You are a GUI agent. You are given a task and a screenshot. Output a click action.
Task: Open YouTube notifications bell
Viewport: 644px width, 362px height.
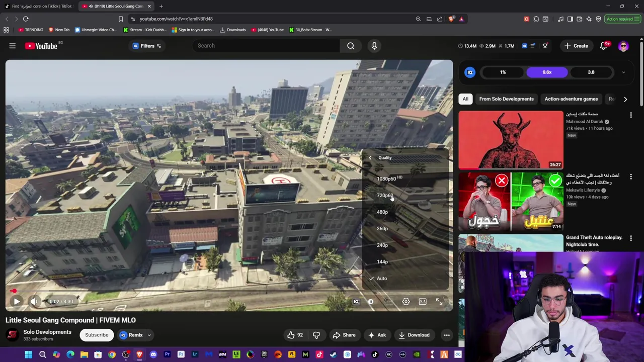pyautogui.click(x=604, y=46)
